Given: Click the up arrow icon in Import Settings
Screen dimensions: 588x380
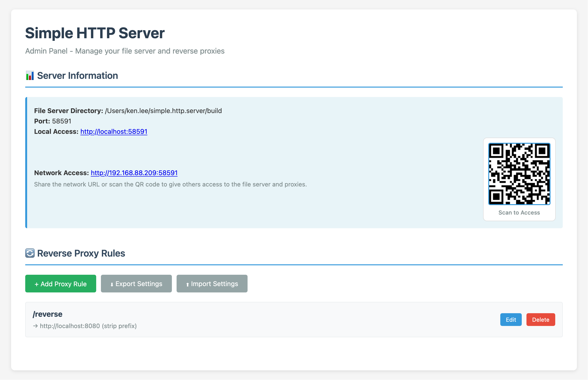Looking at the screenshot, I should pyautogui.click(x=188, y=284).
